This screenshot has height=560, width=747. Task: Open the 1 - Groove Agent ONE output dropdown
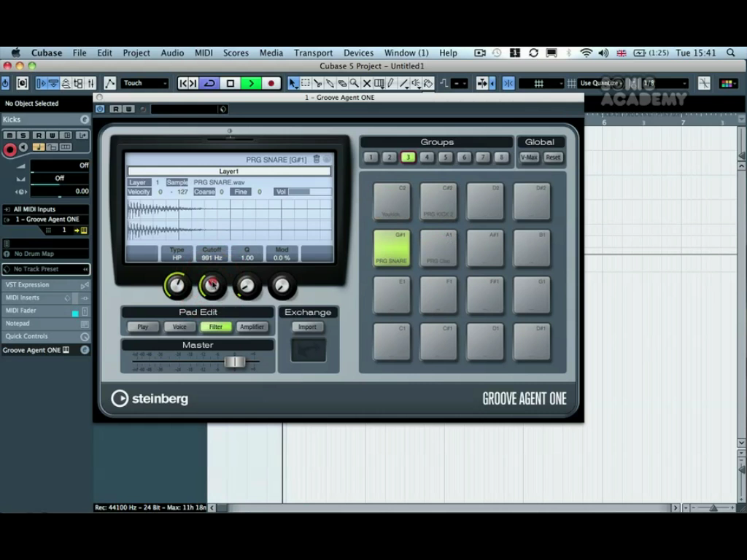tap(46, 219)
